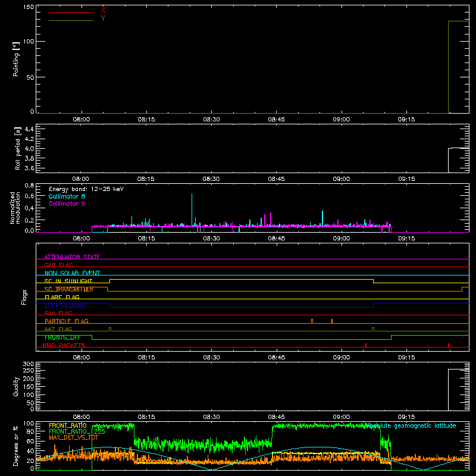Click the NON_SOLAR_EVENT flag label
This screenshot has width=476, height=476.
coord(72,273)
